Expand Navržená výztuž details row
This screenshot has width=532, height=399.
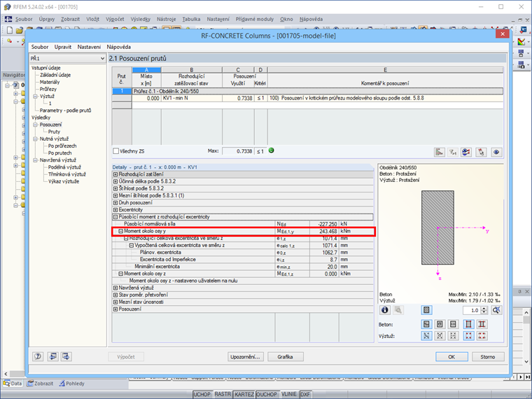pyautogui.click(x=115, y=288)
